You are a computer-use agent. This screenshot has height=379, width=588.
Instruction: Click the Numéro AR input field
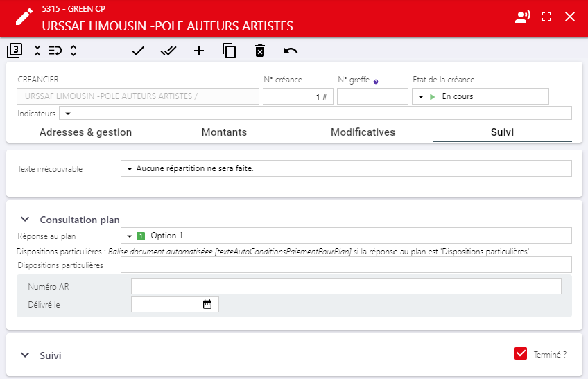coord(346,286)
